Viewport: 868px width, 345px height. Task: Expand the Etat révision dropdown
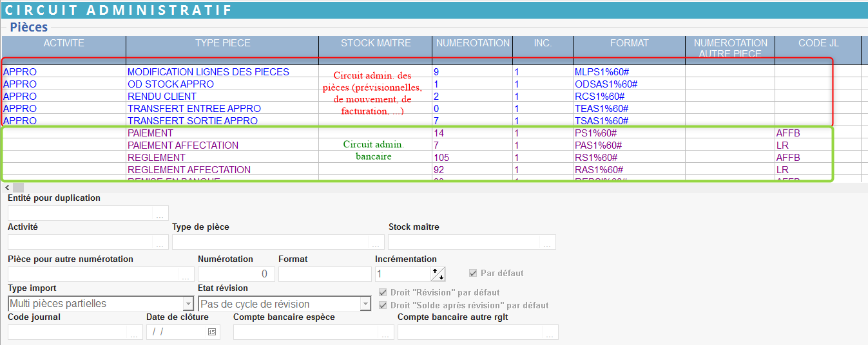tap(365, 304)
